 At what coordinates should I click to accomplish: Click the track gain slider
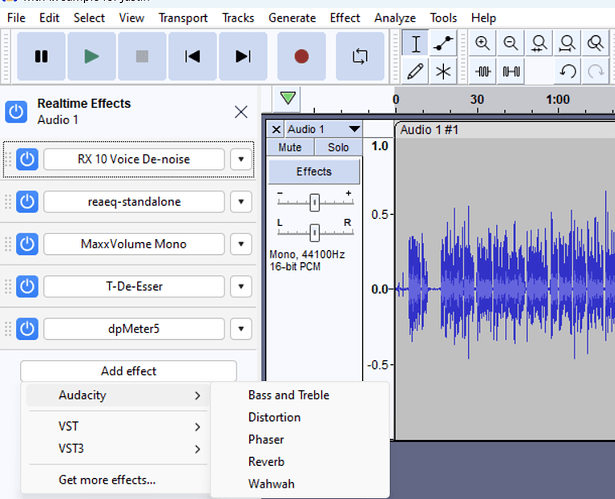coord(314,201)
